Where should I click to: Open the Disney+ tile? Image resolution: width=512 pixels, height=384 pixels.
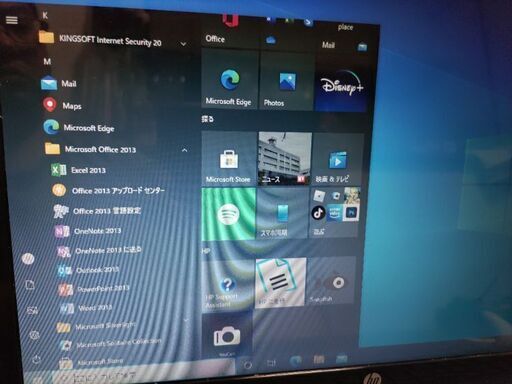coord(341,85)
